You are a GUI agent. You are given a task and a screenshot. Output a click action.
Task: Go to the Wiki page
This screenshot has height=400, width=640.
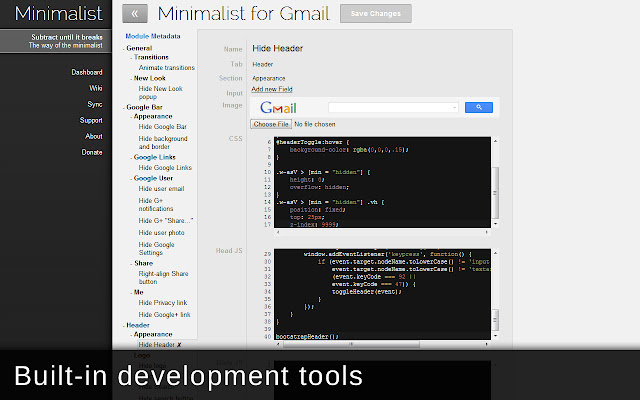[94, 88]
